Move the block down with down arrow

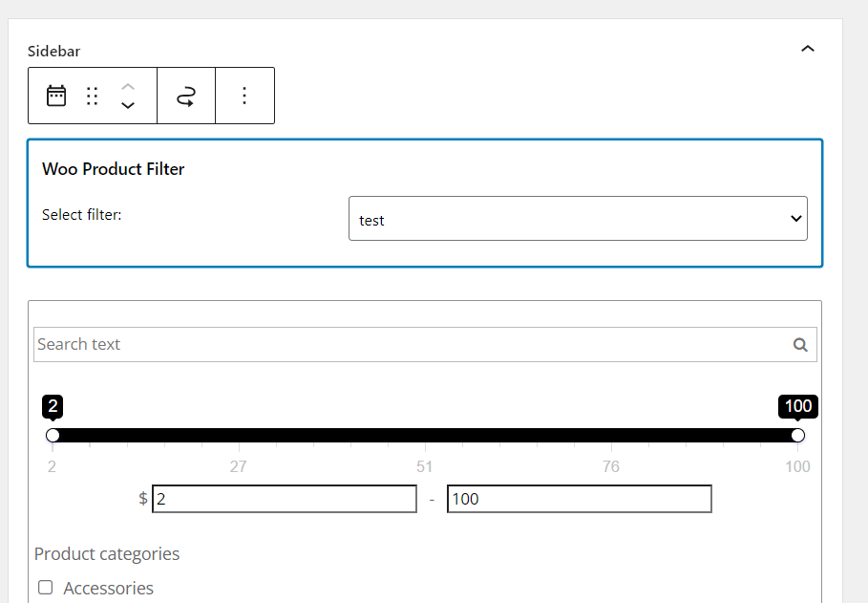(128, 105)
